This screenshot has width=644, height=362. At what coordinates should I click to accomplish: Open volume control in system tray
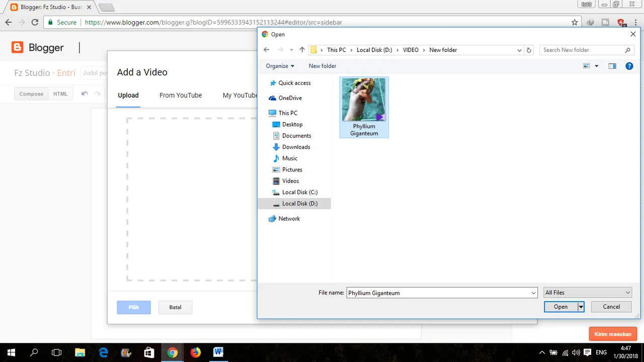576,352
